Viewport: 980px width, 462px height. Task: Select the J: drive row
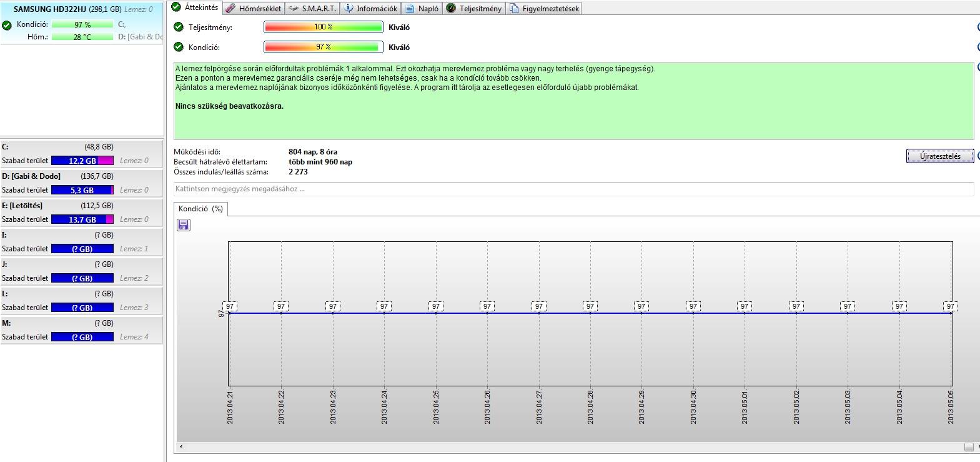click(81, 271)
